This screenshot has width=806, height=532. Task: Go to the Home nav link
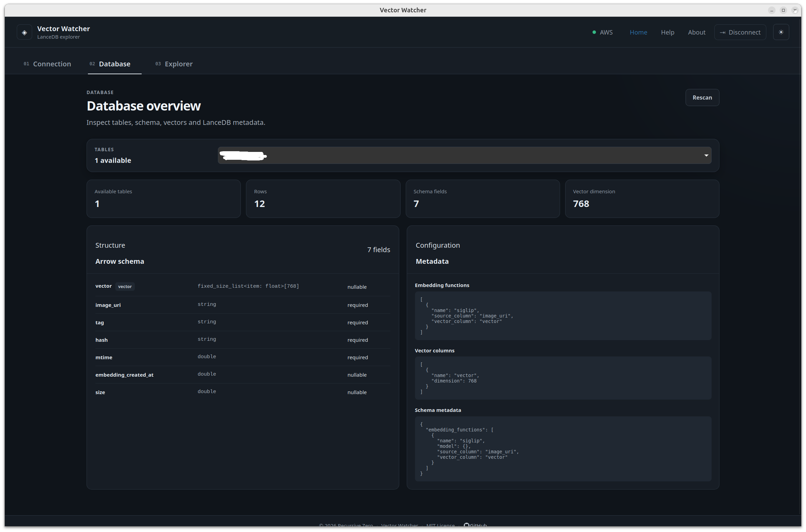[x=638, y=32]
